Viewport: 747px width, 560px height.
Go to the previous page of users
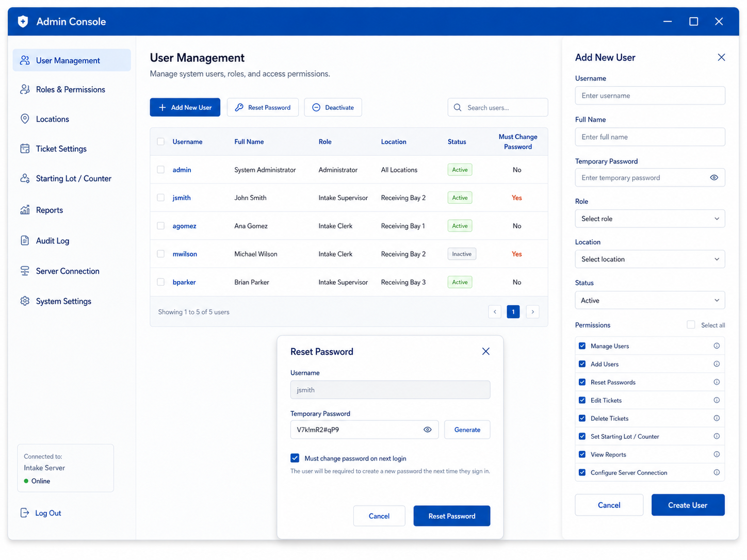(495, 312)
